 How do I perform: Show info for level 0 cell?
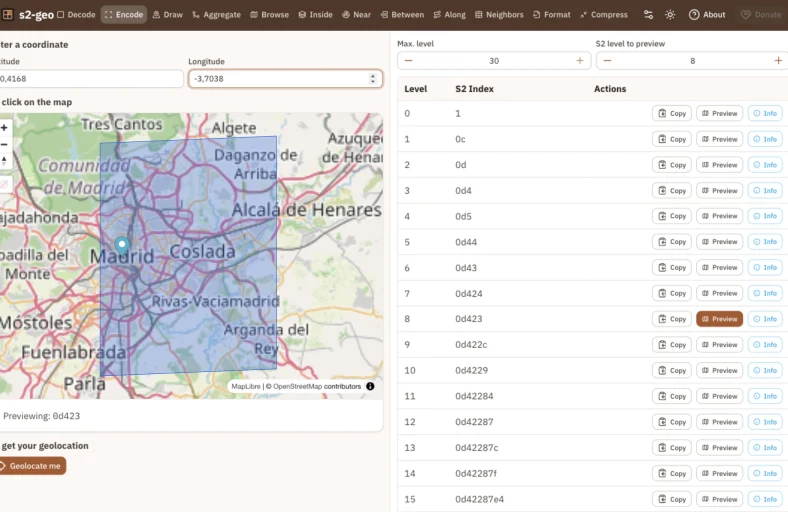click(765, 114)
